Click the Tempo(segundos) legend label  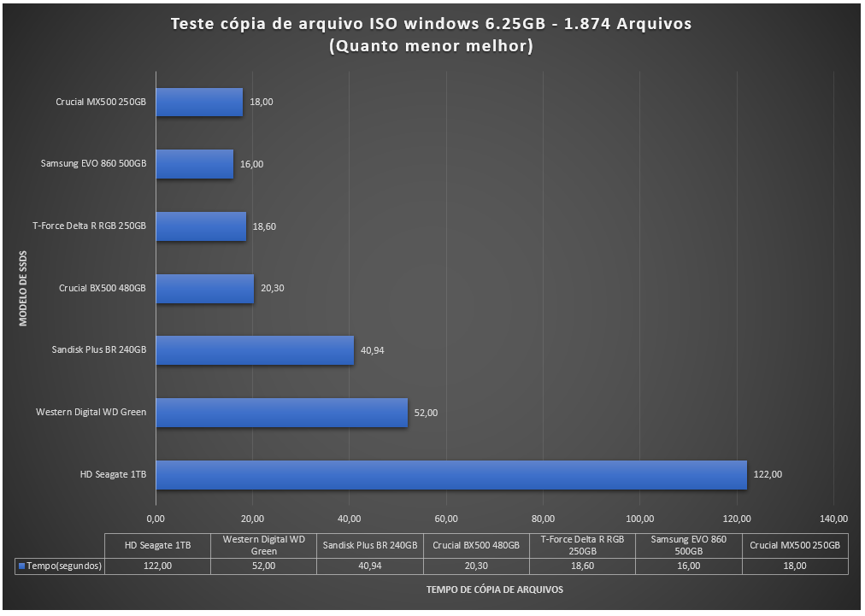point(64,566)
